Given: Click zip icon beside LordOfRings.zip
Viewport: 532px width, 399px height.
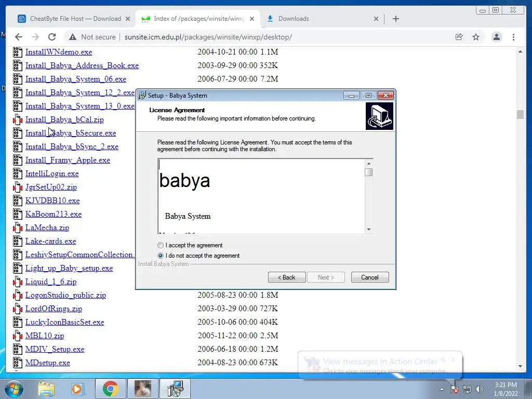Looking at the screenshot, I should (18, 309).
